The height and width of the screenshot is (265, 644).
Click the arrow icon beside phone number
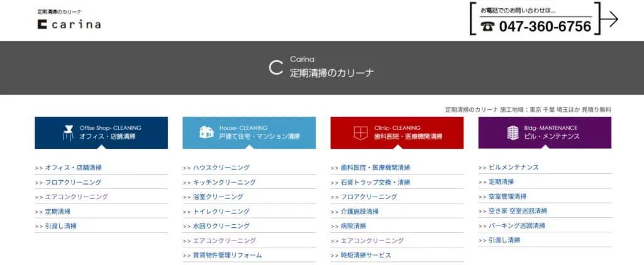click(x=610, y=19)
